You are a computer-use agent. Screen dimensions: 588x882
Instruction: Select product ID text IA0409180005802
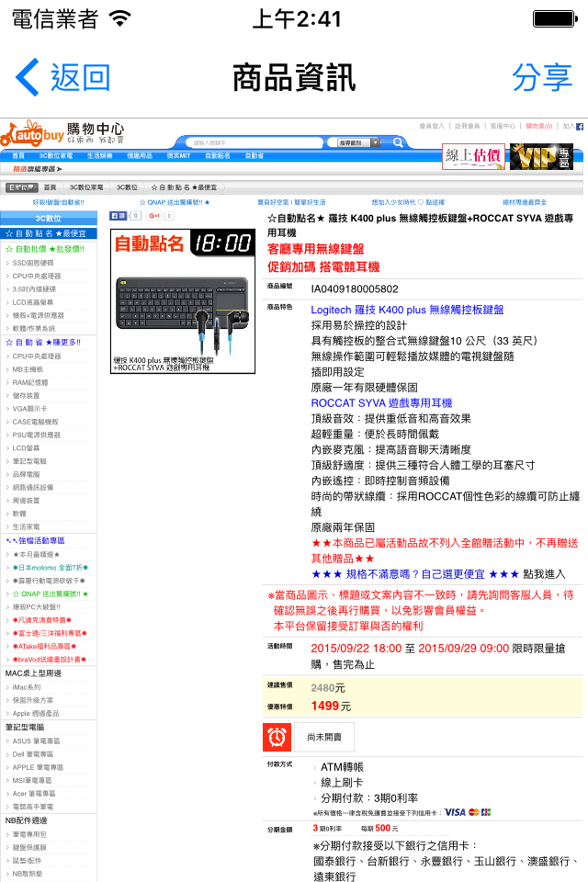click(x=355, y=289)
